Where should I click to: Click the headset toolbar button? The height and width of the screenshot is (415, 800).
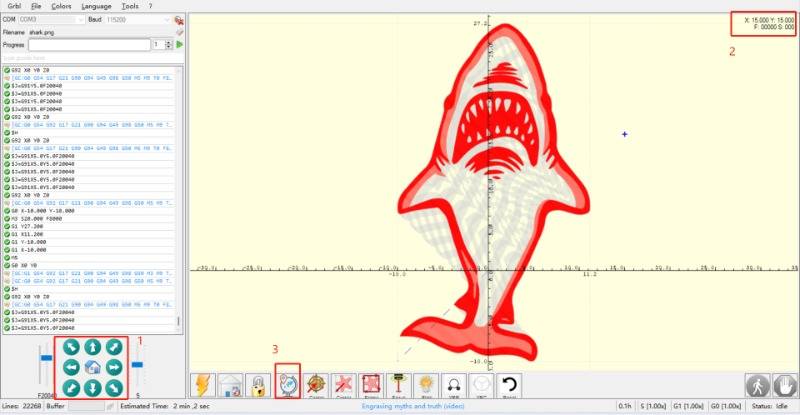[x=454, y=385]
